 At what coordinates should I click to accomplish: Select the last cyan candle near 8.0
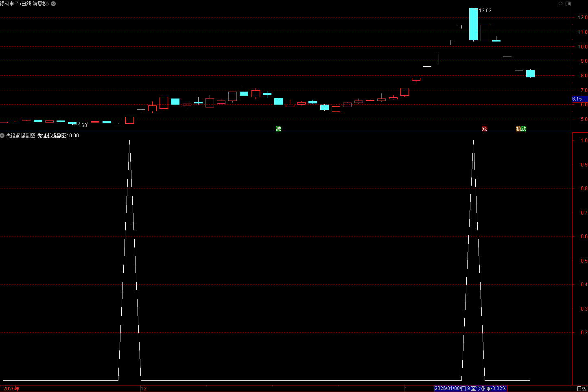tap(530, 74)
